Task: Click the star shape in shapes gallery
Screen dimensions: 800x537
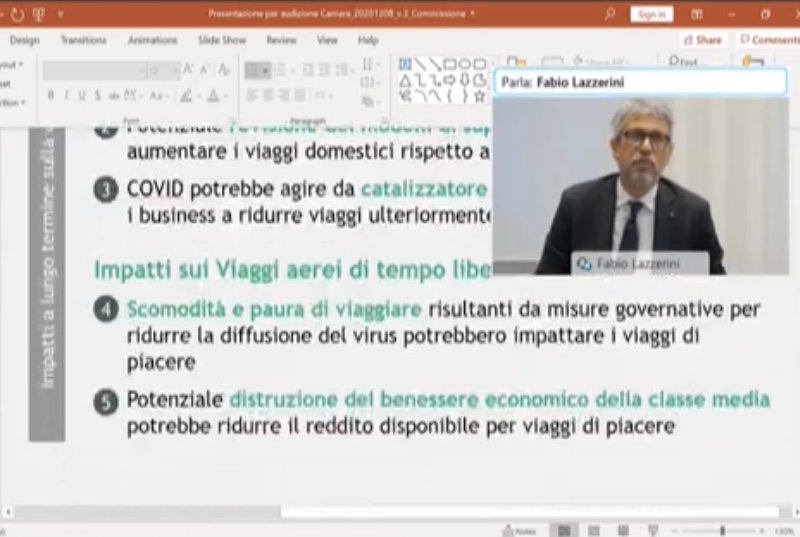Action: click(479, 96)
